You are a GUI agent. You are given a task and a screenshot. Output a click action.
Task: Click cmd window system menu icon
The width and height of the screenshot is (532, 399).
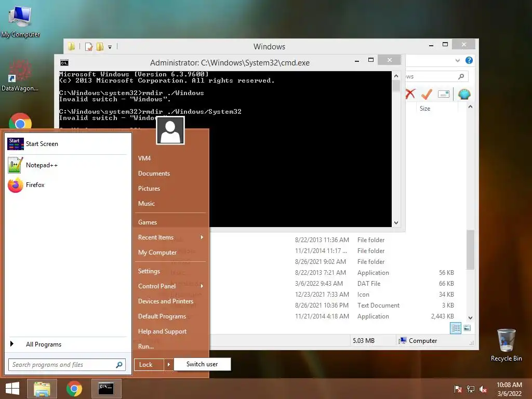[64, 63]
